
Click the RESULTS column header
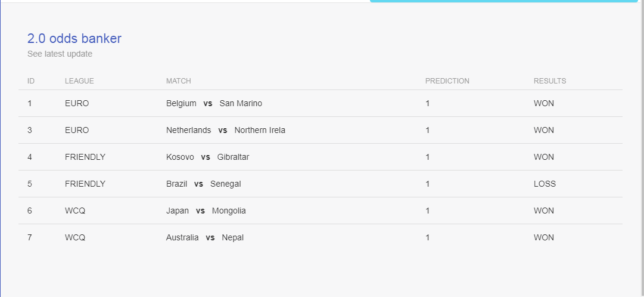click(550, 81)
